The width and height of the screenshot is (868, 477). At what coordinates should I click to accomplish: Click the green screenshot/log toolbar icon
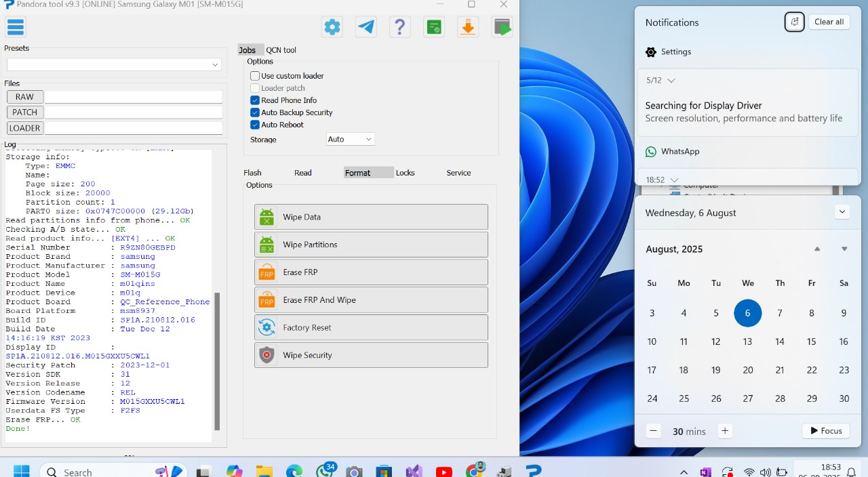tap(434, 27)
